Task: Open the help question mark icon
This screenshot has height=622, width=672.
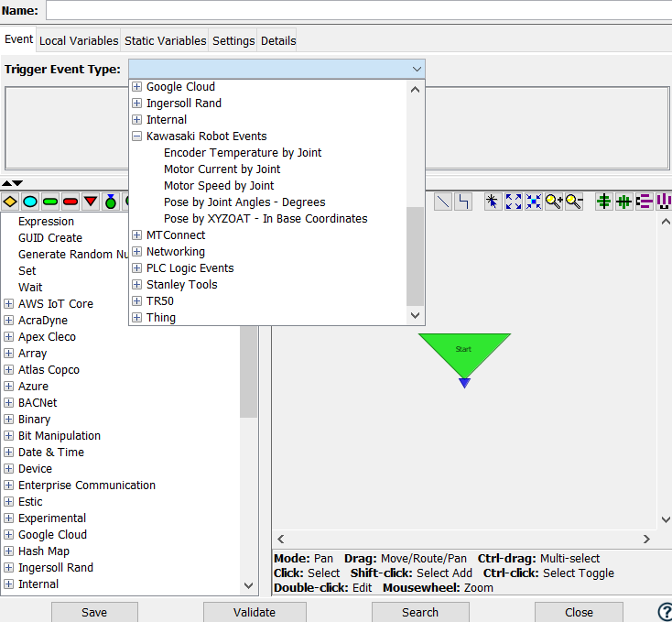Action: pyautogui.click(x=666, y=612)
